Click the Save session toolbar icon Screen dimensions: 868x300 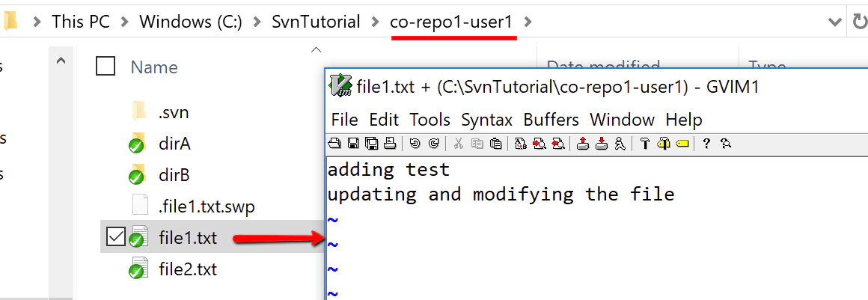click(x=602, y=144)
